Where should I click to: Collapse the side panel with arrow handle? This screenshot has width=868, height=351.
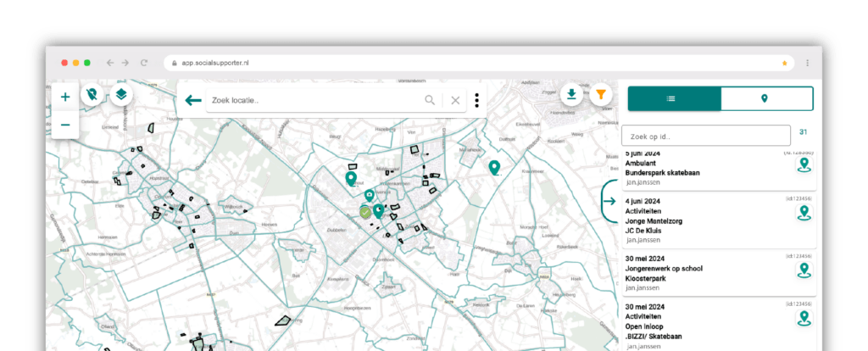click(x=609, y=201)
